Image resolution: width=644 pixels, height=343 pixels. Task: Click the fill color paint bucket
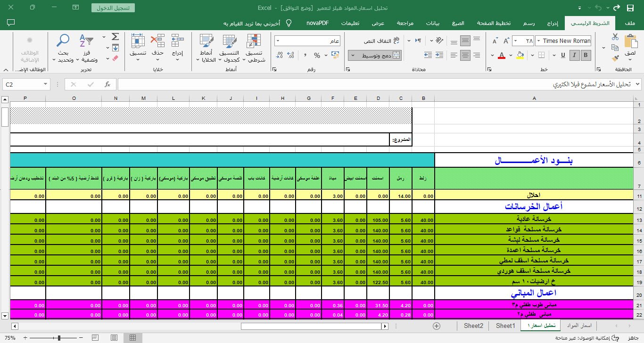click(520, 55)
